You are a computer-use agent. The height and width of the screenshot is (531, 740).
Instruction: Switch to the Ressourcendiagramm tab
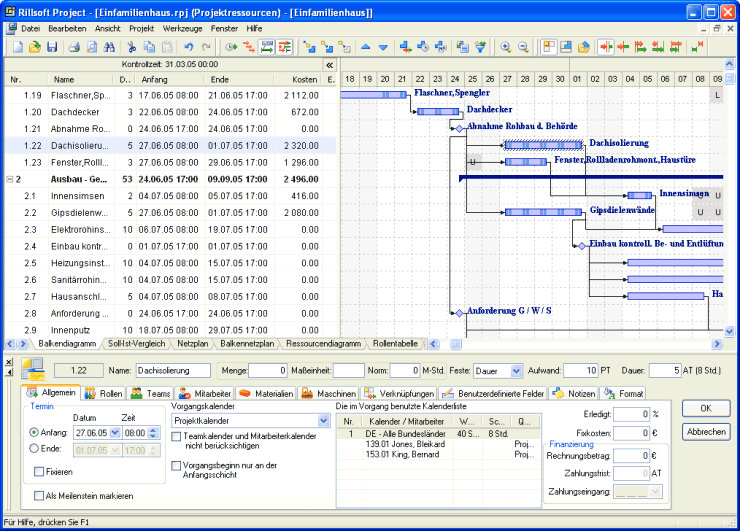(x=323, y=344)
